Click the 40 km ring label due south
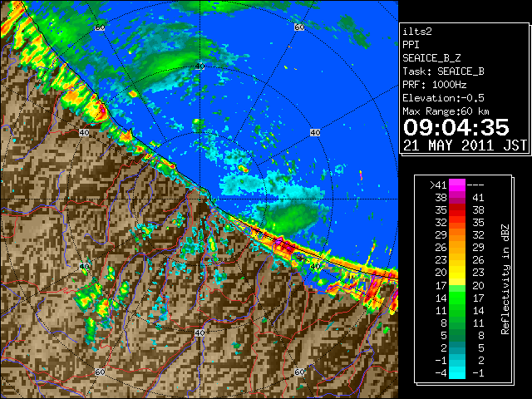Image resolution: width=532 pixels, height=399 pixels. pos(199,332)
